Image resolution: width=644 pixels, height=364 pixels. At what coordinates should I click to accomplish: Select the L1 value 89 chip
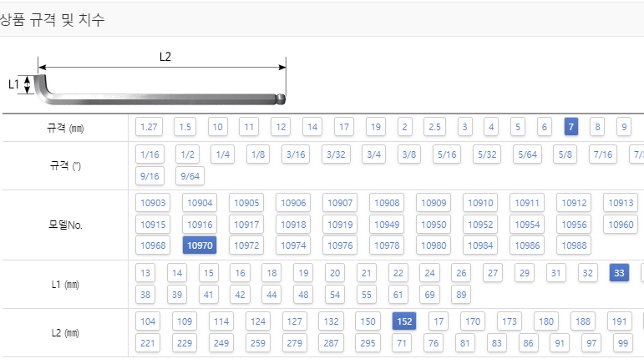pos(461,295)
